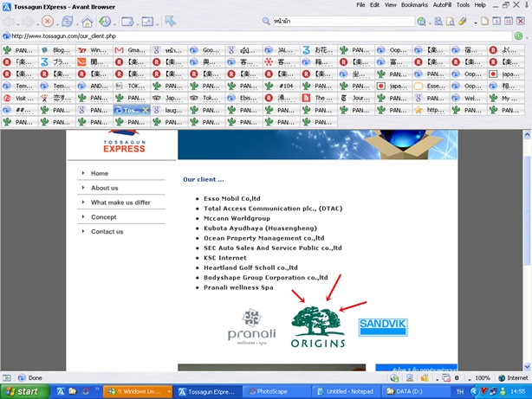
Task: Switch to the Esse... tab
Action: (x=431, y=86)
